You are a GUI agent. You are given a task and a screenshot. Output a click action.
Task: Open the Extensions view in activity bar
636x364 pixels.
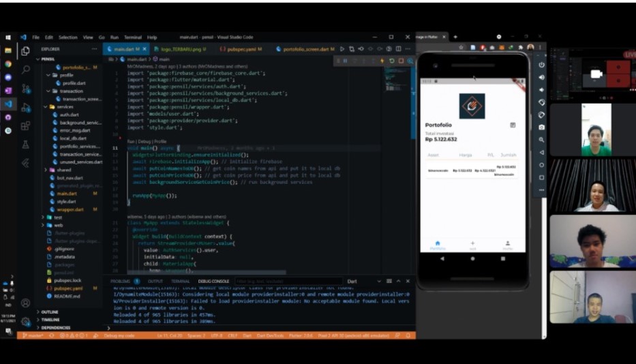25,125
